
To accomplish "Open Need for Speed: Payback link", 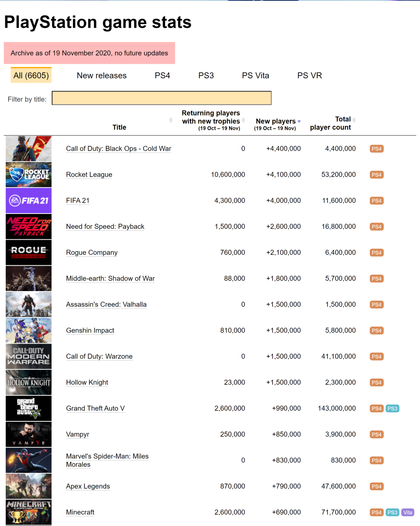I will tap(105, 226).
